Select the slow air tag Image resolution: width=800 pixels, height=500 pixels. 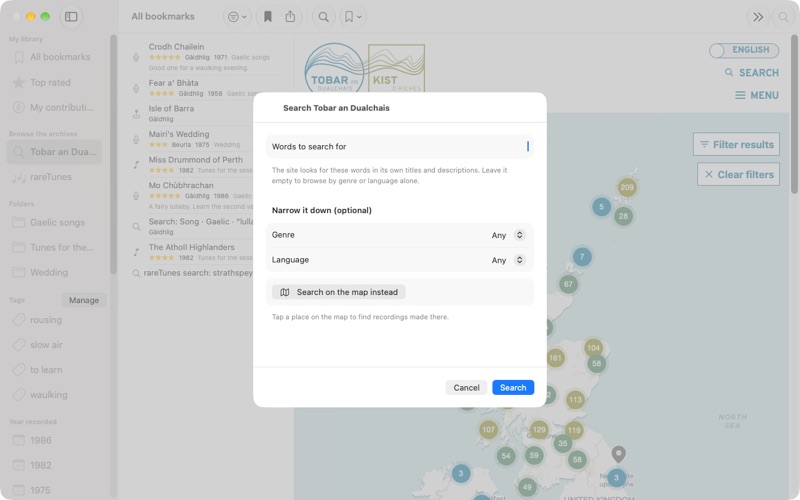[x=55, y=345]
